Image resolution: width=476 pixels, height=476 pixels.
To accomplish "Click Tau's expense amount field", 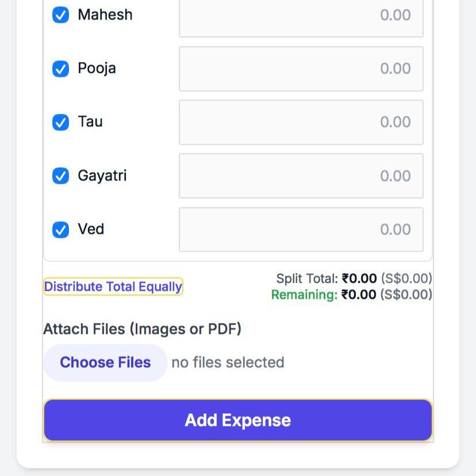I will tap(300, 122).
